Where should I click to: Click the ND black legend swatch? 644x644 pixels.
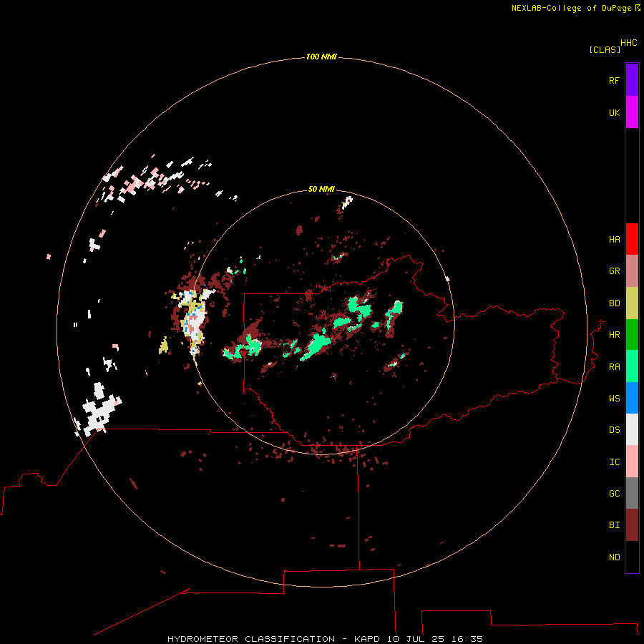pos(632,557)
